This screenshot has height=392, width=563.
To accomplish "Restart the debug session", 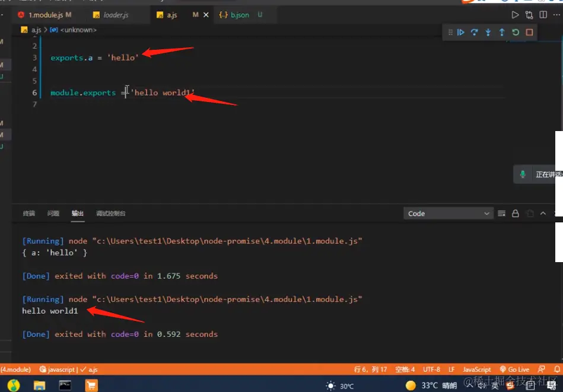I will click(516, 32).
